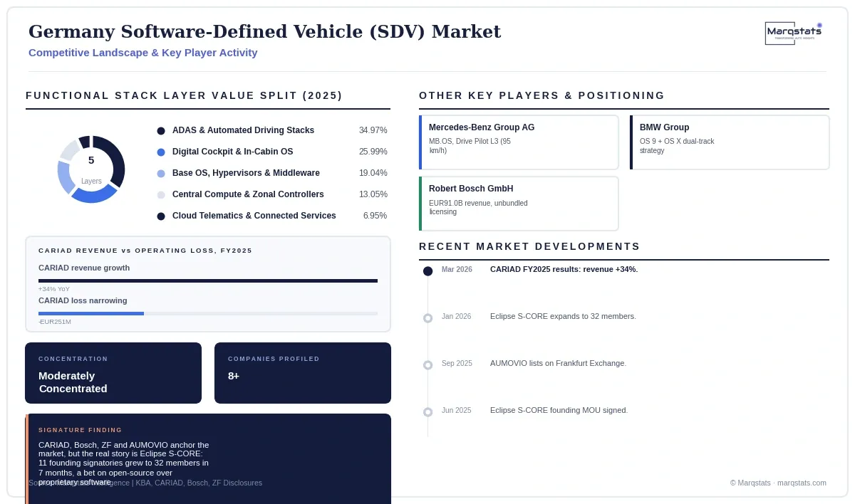Open the Moderately Concentrated card
This screenshot has height=504, width=855.
point(113,373)
